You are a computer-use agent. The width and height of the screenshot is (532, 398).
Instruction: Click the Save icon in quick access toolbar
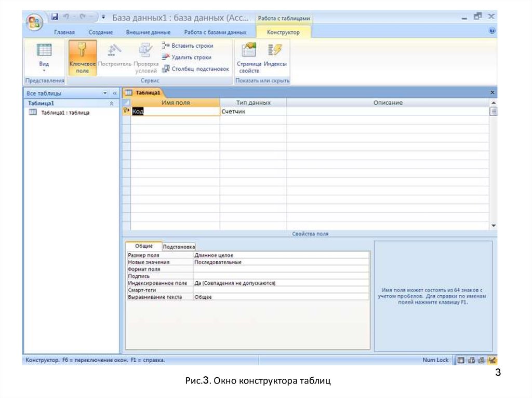pyautogui.click(x=54, y=17)
